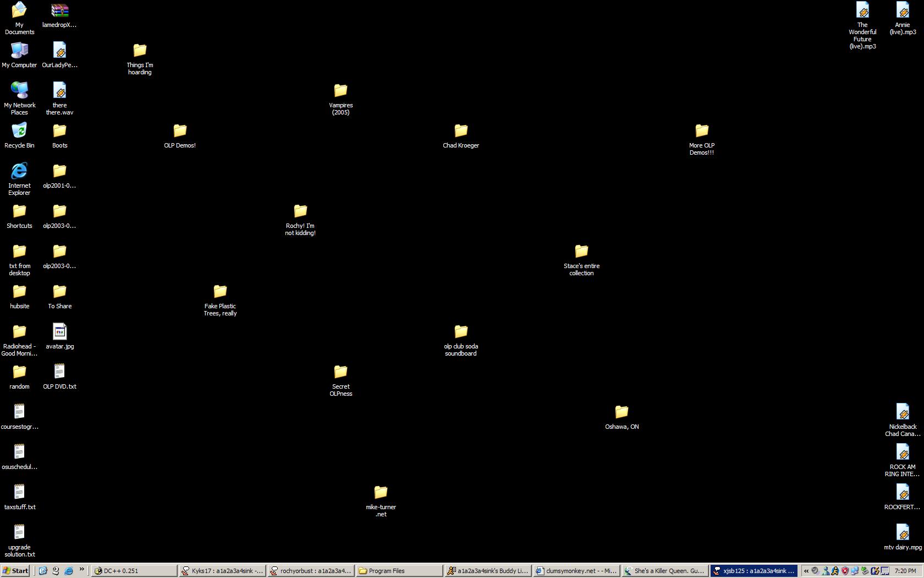The image size is (924, 578).
Task: Switch to the Kyks17 chat taskbar button
Action: pos(223,571)
